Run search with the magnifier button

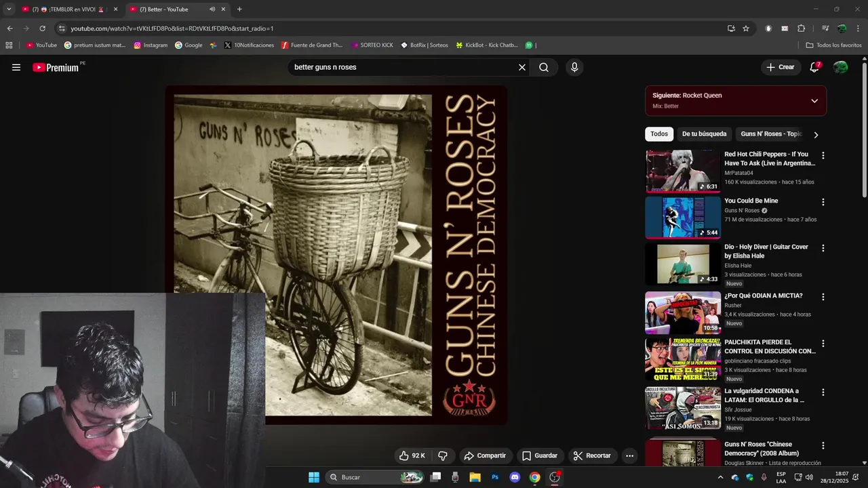click(544, 67)
